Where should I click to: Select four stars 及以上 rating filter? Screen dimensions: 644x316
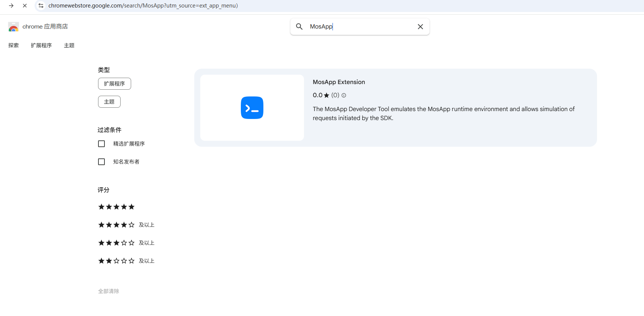126,225
